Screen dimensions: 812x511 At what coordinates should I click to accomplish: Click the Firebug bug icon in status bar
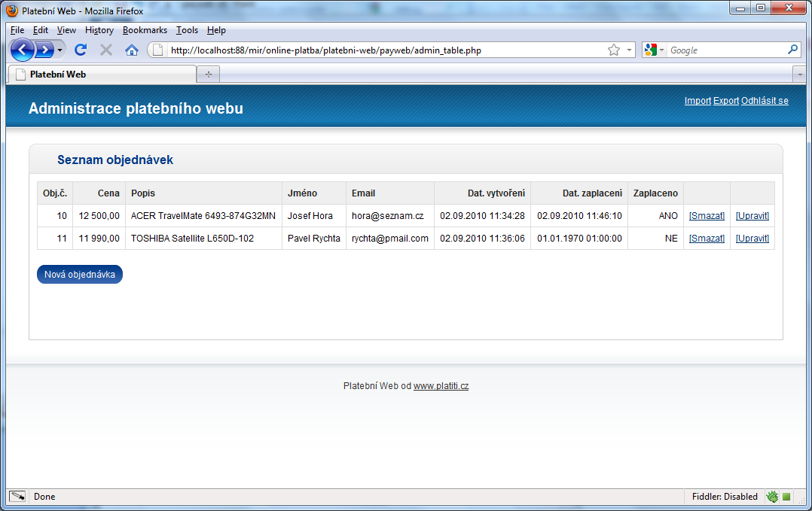pos(772,497)
